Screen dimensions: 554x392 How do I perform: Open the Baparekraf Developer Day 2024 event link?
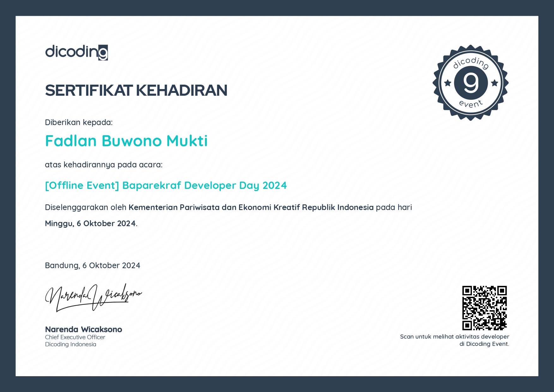pyautogui.click(x=166, y=186)
